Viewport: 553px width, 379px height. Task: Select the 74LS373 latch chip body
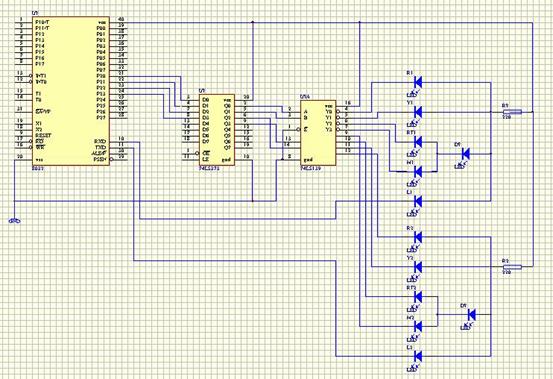coord(217,130)
